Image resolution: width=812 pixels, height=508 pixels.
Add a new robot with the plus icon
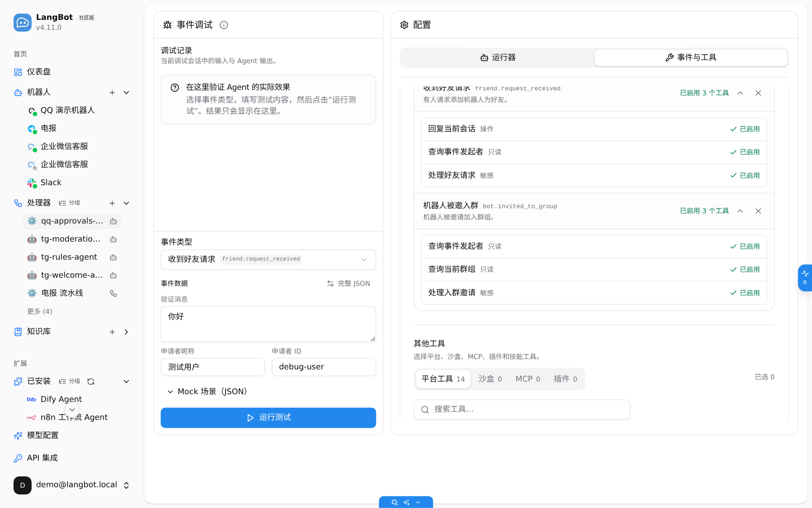pyautogui.click(x=112, y=93)
